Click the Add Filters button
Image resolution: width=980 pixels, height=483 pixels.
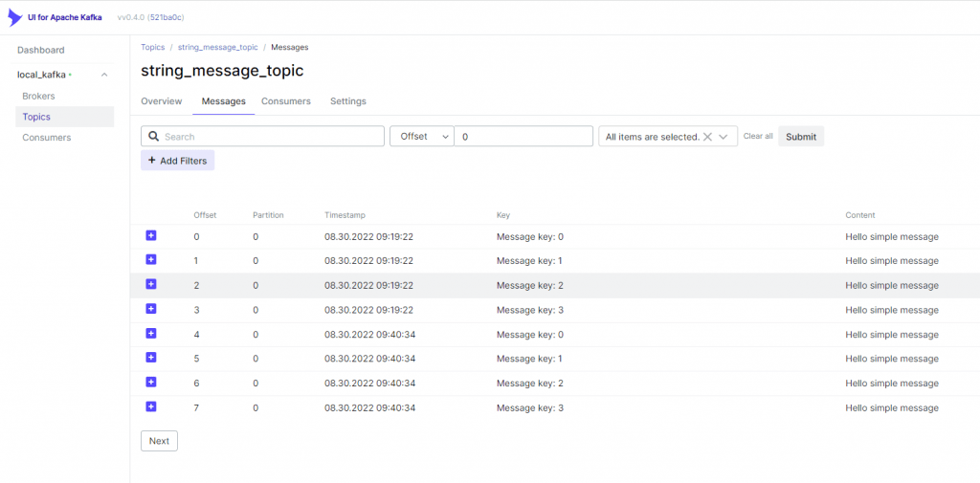177,161
